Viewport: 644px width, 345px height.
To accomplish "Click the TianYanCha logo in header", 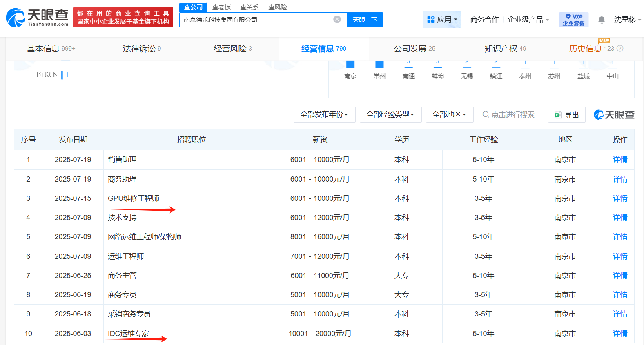I will 37,18.
